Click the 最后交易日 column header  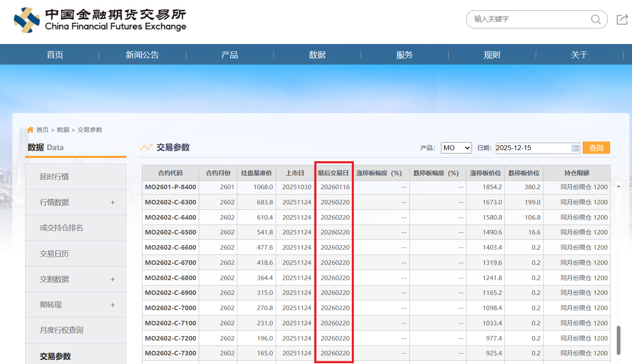[333, 173]
